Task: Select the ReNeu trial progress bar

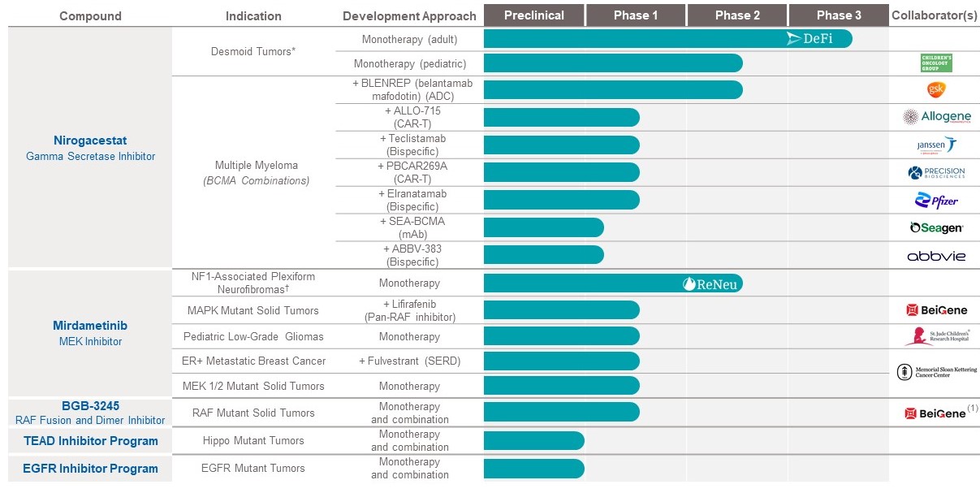Action: pyautogui.click(x=613, y=283)
